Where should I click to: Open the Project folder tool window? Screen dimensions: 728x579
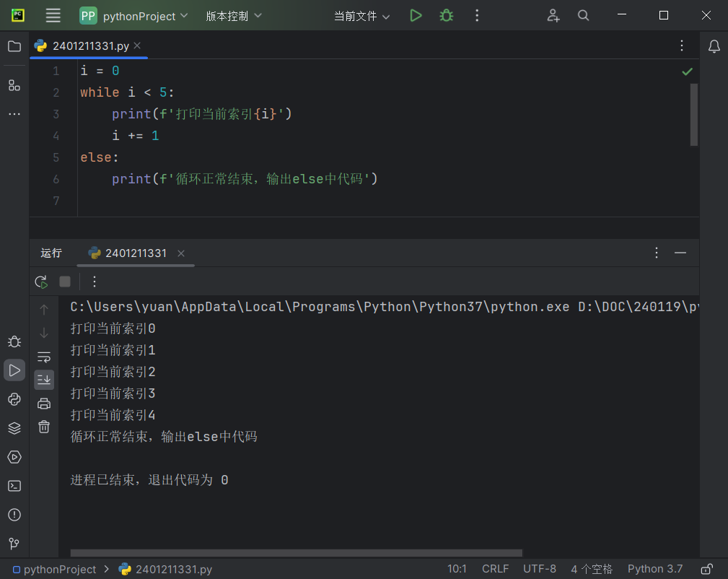(14, 46)
